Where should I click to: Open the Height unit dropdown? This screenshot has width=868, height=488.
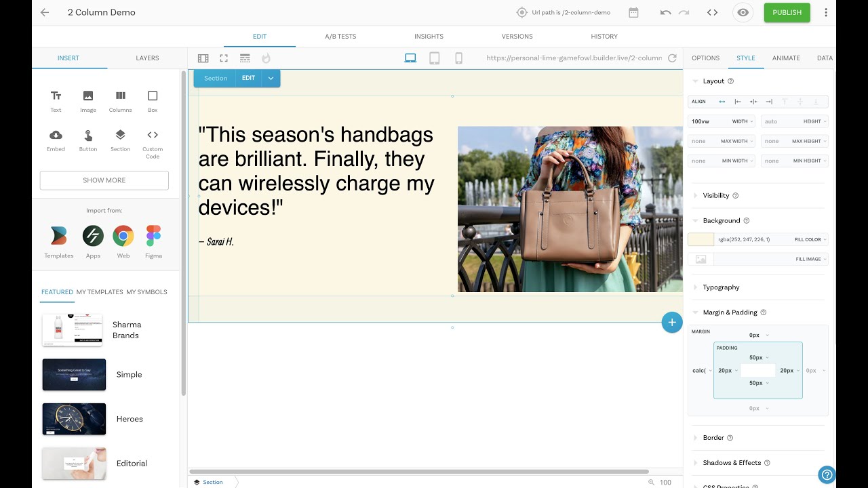pyautogui.click(x=814, y=121)
